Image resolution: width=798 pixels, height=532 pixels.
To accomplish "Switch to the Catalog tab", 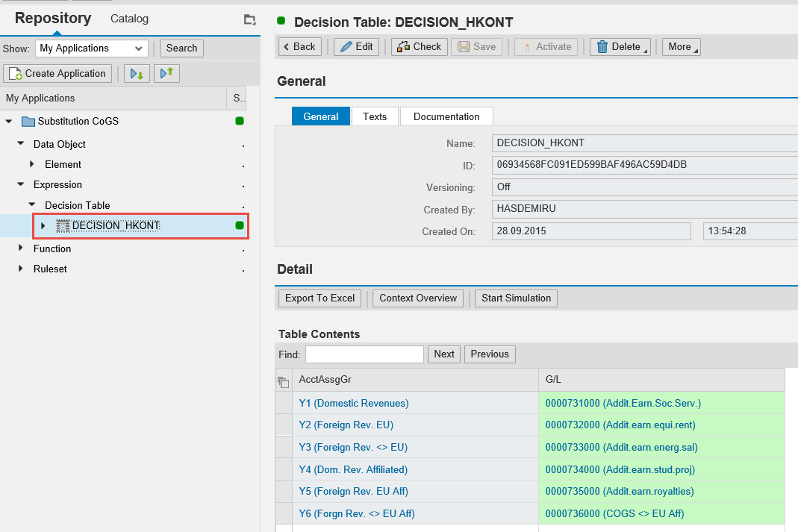I will 129,19.
